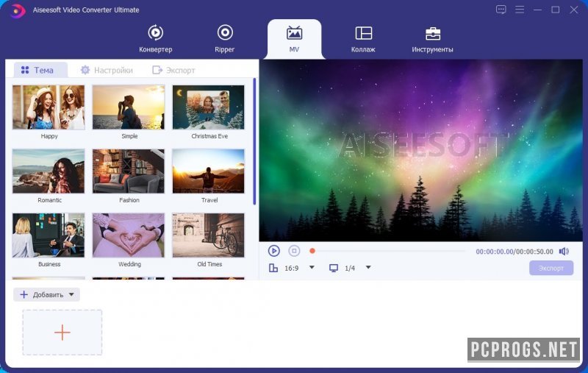The image size is (588, 373).
Task: Open the Коллаж section
Action: point(363,39)
